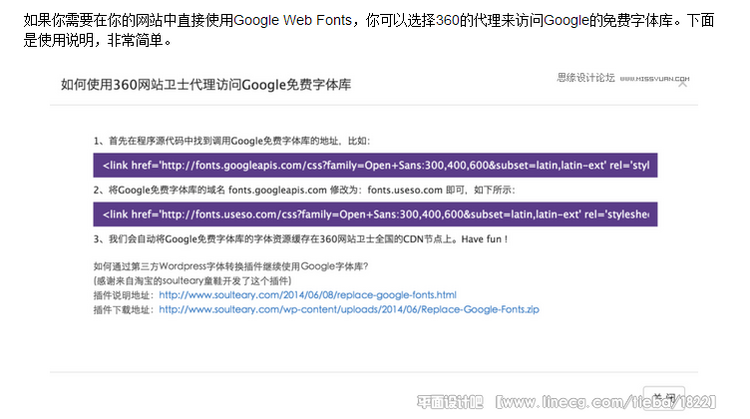Open the Replace-Google-Fonts.zip download link
This screenshot has width=750, height=419.
pos(349,309)
